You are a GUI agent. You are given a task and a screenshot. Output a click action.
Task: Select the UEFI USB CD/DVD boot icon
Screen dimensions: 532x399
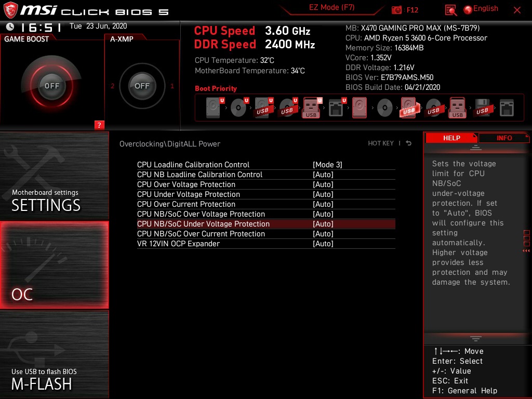pos(288,108)
